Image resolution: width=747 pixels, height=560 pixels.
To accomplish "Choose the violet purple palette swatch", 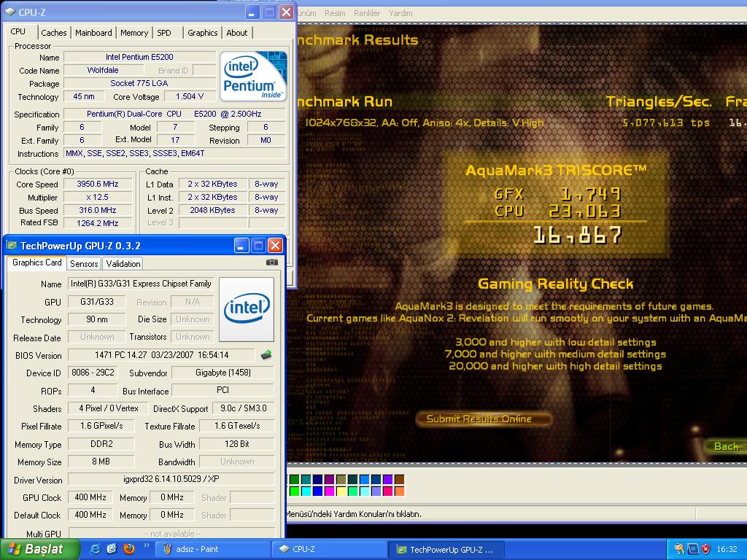I will [x=388, y=480].
